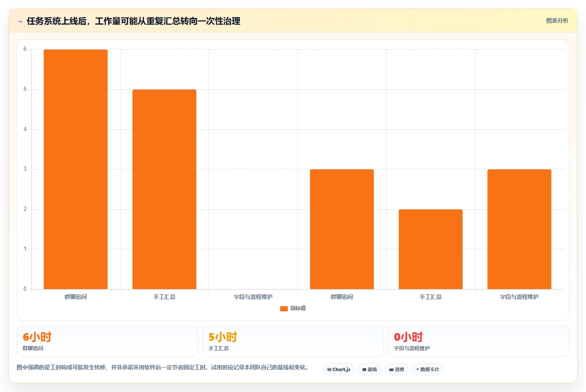Open the 数据卡片 tag chip

428,369
